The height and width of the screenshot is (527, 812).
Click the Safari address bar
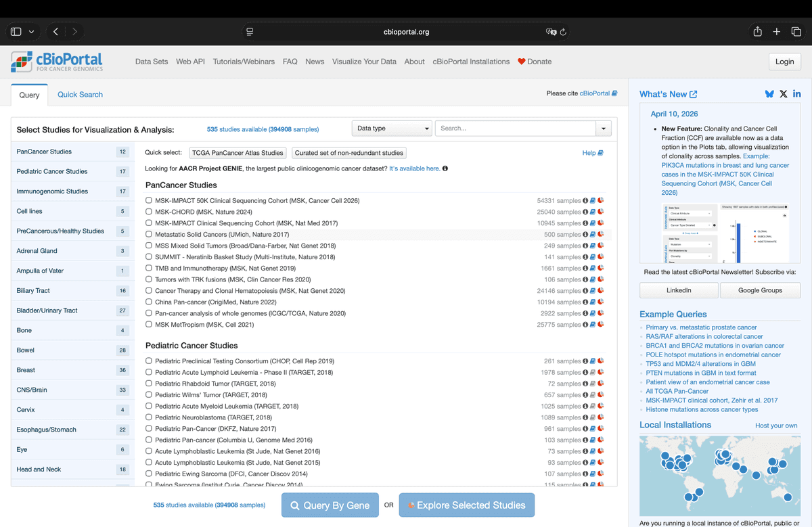pos(406,32)
